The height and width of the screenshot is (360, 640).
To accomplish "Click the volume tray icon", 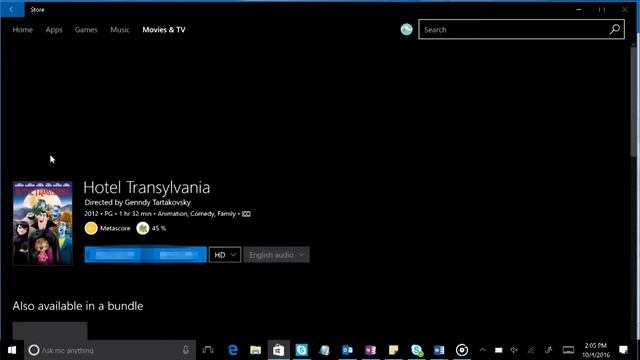I will tap(514, 350).
